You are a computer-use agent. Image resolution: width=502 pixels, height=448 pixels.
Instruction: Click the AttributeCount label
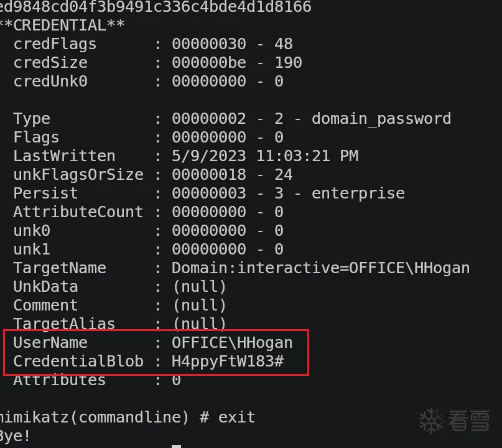click(x=78, y=212)
